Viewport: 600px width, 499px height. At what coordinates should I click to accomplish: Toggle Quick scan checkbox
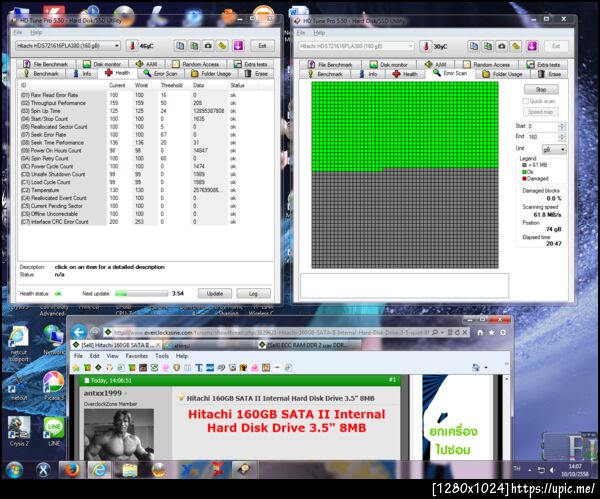(x=526, y=101)
